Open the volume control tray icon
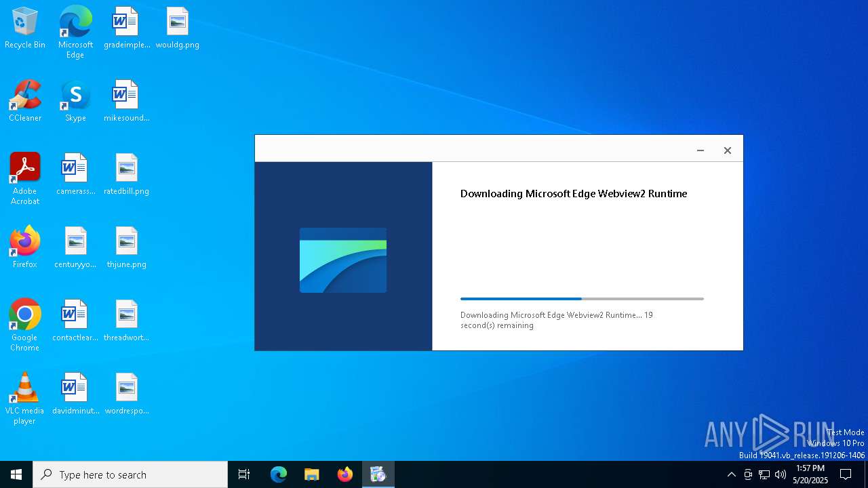This screenshot has height=488, width=868. pyautogui.click(x=781, y=474)
